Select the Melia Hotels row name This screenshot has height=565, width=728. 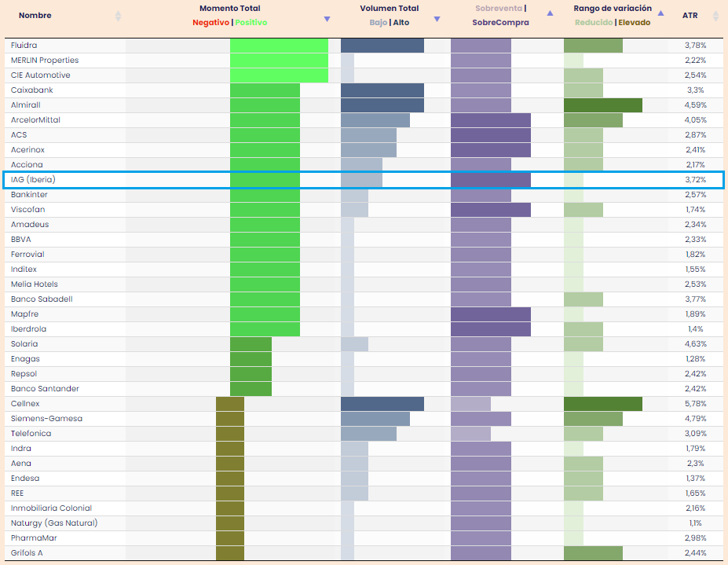pyautogui.click(x=34, y=284)
